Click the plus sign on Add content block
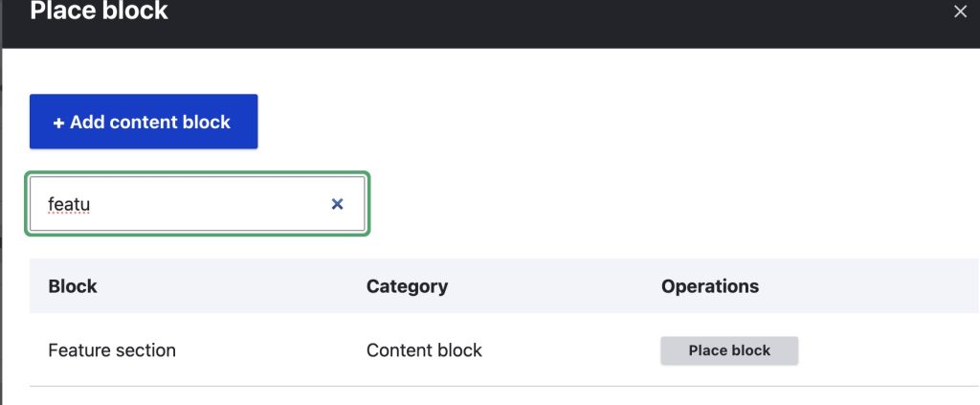This screenshot has width=980, height=405. point(58,123)
